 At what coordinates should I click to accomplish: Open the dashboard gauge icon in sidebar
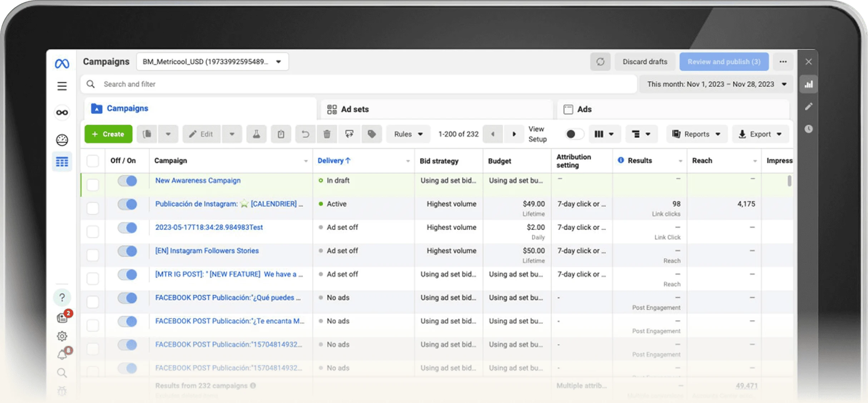click(62, 140)
